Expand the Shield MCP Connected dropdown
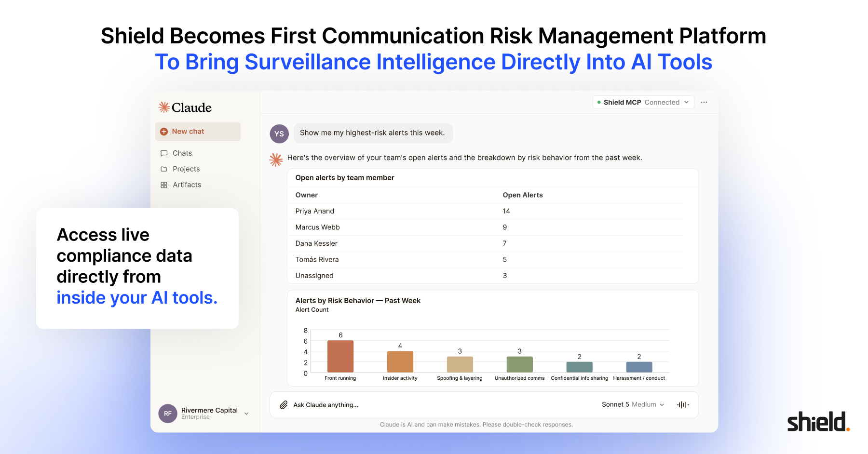The height and width of the screenshot is (454, 868). pyautogui.click(x=643, y=102)
